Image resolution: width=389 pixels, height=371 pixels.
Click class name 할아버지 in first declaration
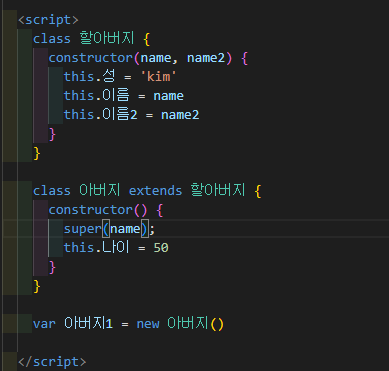(x=107, y=39)
